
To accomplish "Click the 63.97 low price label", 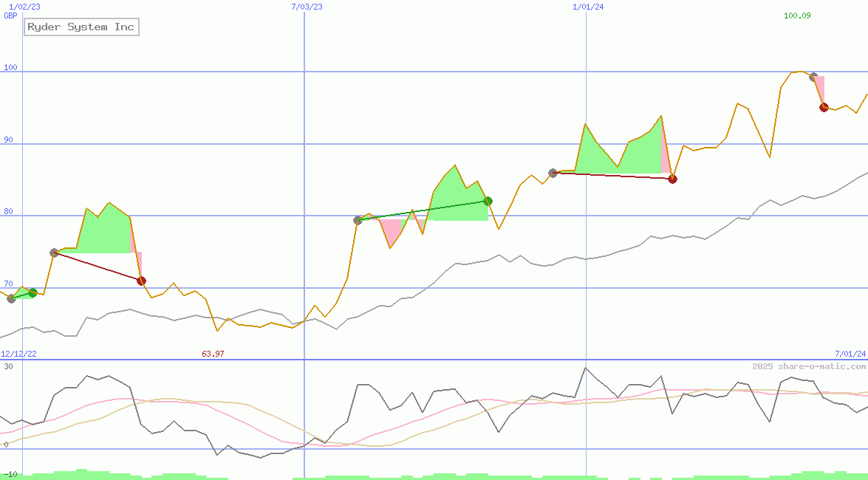I will (213, 354).
